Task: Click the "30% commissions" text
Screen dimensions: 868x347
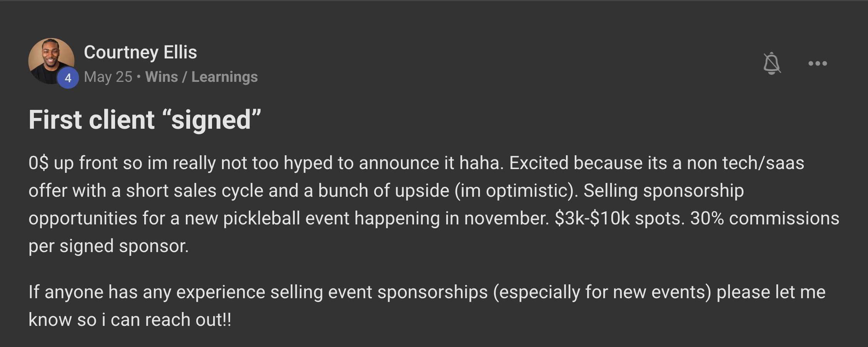Action: pos(765,218)
